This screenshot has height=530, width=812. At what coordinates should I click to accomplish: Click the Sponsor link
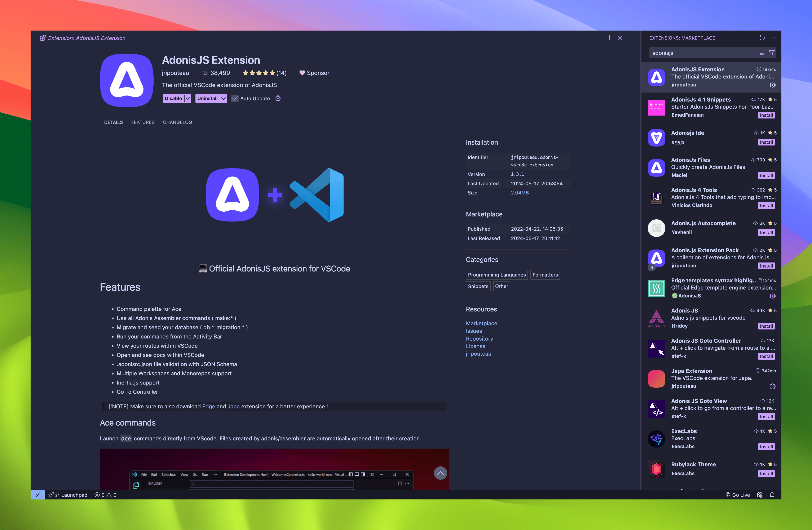[x=314, y=73]
